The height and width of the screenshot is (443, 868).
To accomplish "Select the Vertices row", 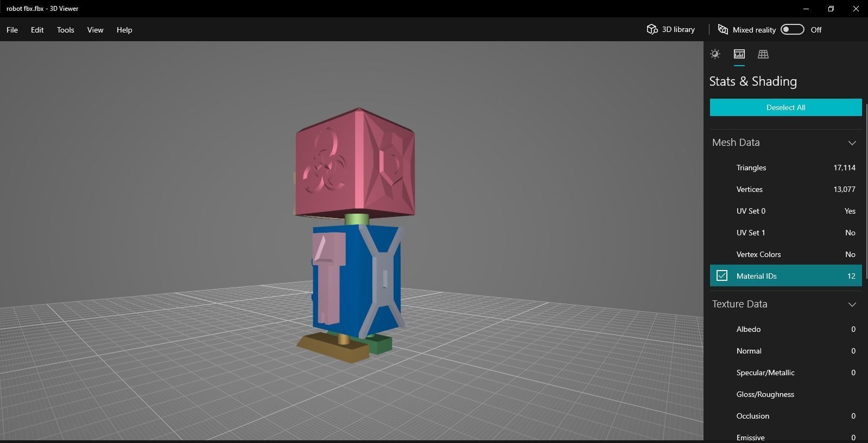I will (785, 189).
